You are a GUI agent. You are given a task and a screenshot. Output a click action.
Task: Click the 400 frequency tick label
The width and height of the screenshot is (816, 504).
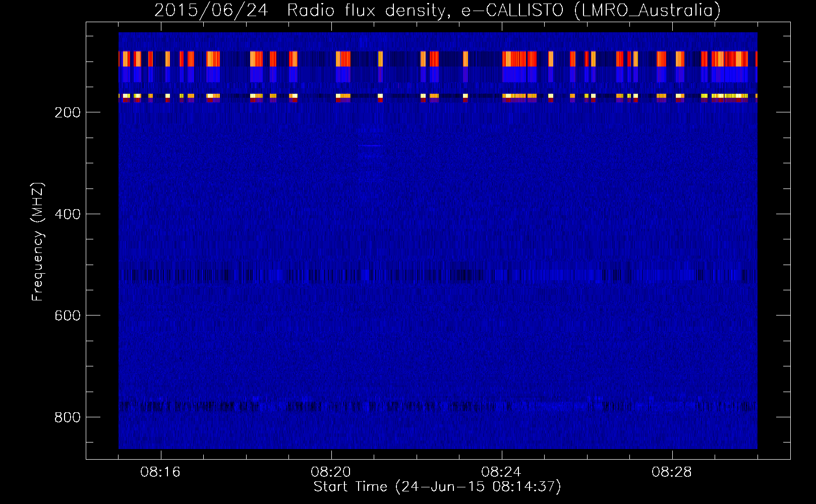(x=68, y=214)
